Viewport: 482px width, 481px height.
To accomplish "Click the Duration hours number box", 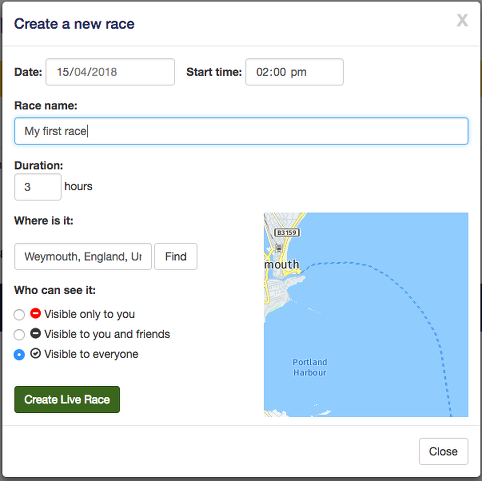I will [x=38, y=187].
